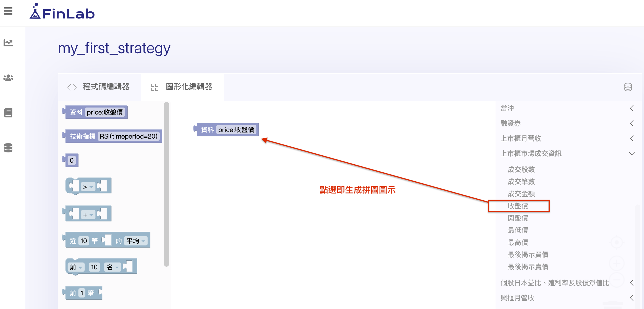This screenshot has height=309, width=644.
Task: Open the book documentation sidebar icon
Action: click(x=8, y=113)
